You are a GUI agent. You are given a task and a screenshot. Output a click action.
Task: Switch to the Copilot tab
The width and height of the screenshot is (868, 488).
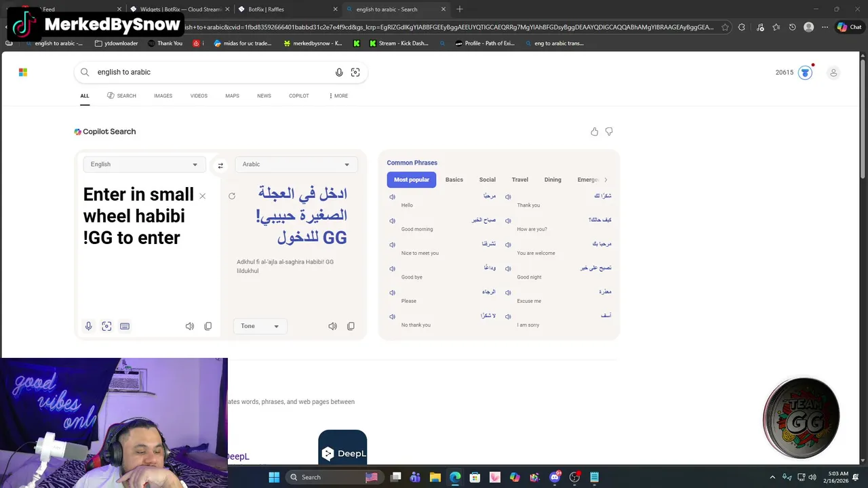299,96
